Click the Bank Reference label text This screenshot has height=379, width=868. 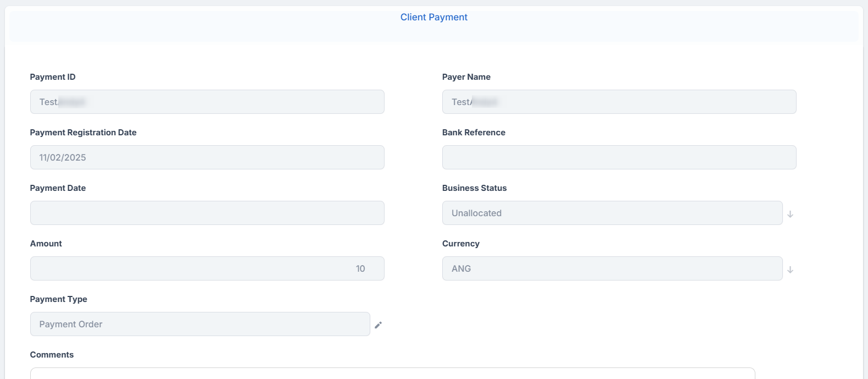(x=474, y=133)
